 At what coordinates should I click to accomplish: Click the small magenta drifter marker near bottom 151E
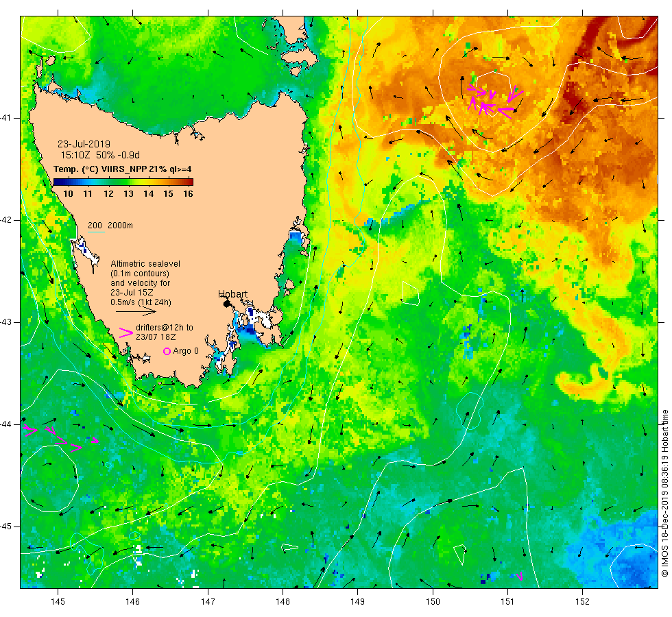[x=520, y=577]
